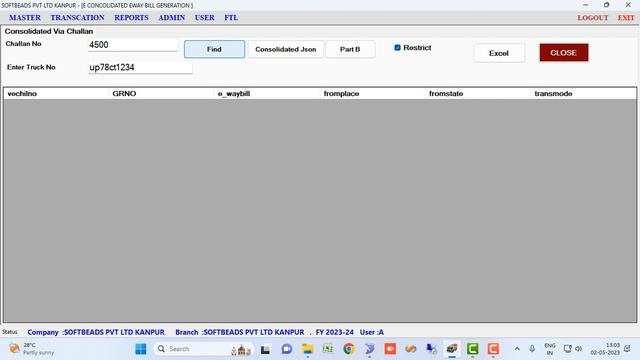Open File Explorer from the taskbar

(307, 349)
